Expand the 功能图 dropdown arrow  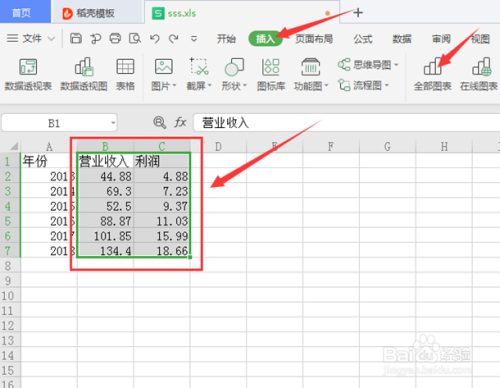click(327, 86)
